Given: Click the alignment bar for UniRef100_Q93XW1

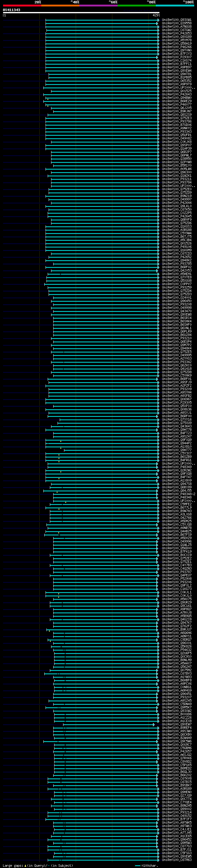Looking at the screenshot, I should click(102, 20).
